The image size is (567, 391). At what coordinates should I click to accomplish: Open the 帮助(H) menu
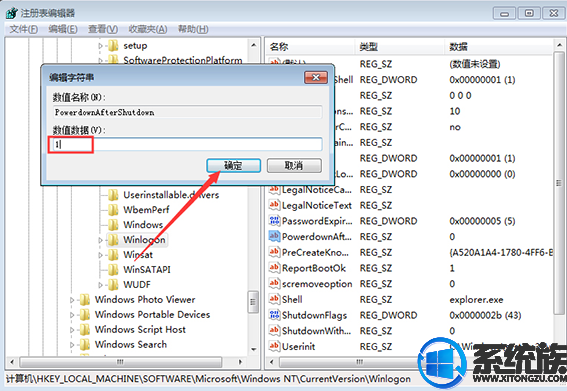[193, 29]
